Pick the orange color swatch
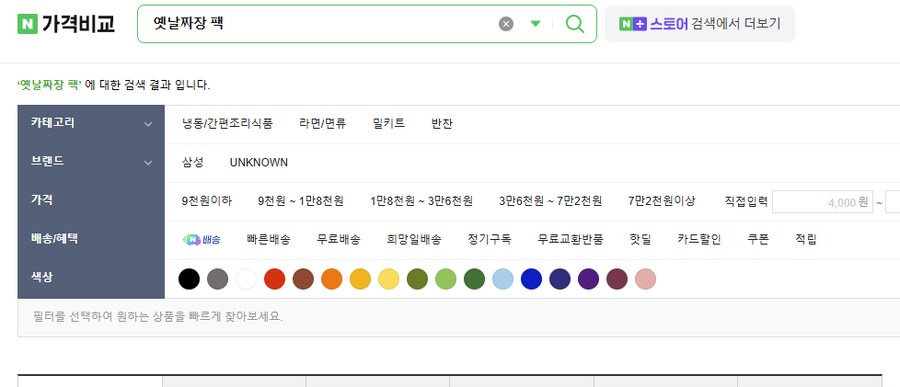The width and height of the screenshot is (900, 387). tap(332, 279)
